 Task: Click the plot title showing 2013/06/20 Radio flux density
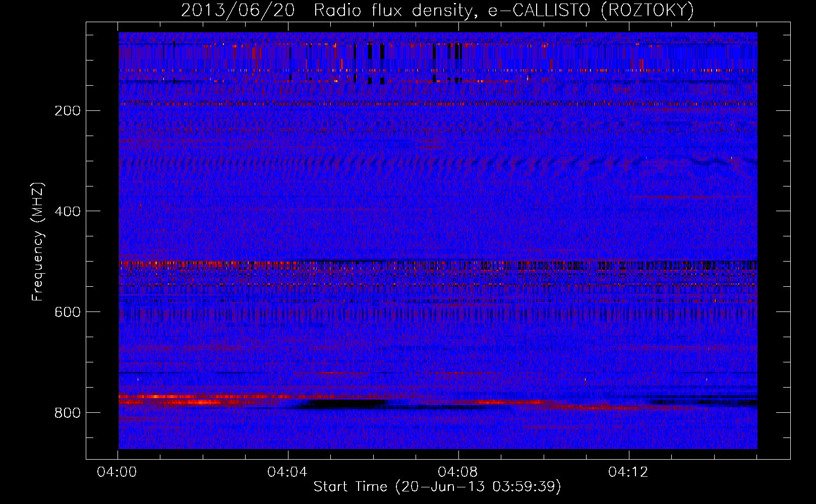(x=437, y=11)
